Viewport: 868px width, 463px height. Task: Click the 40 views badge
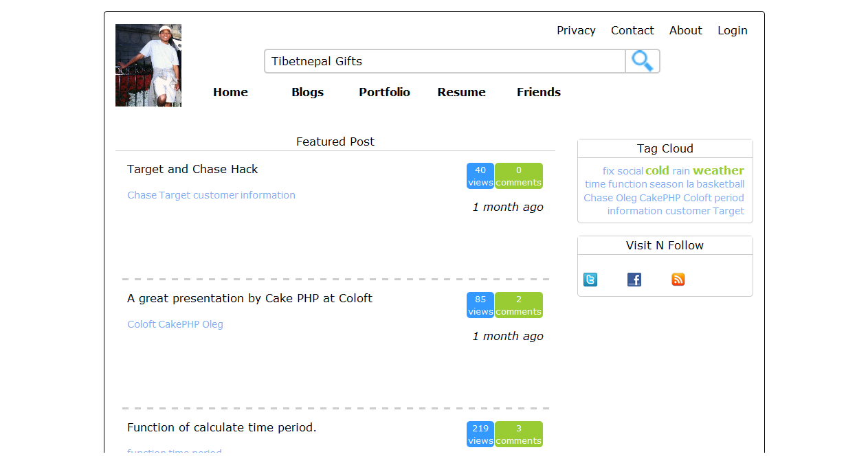pos(480,176)
